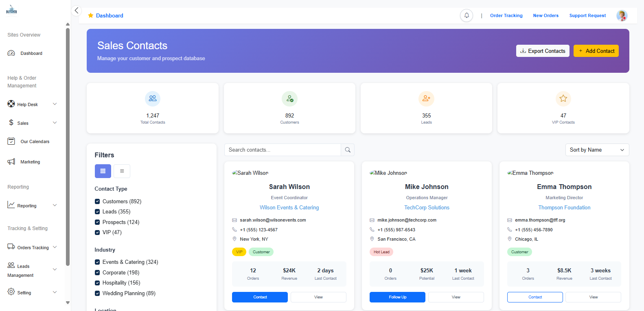Click View on Emma Thompson's card
This screenshot has height=311, width=644.
[593, 297]
